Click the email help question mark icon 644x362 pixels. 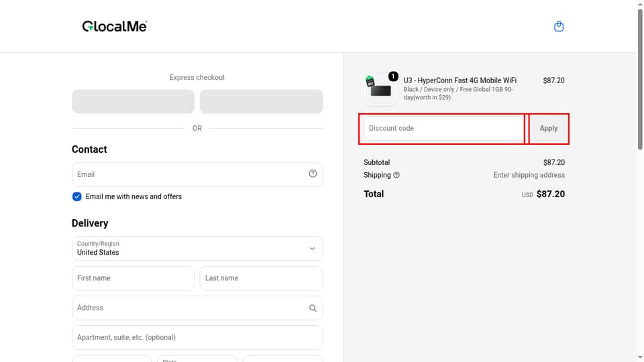point(313,174)
